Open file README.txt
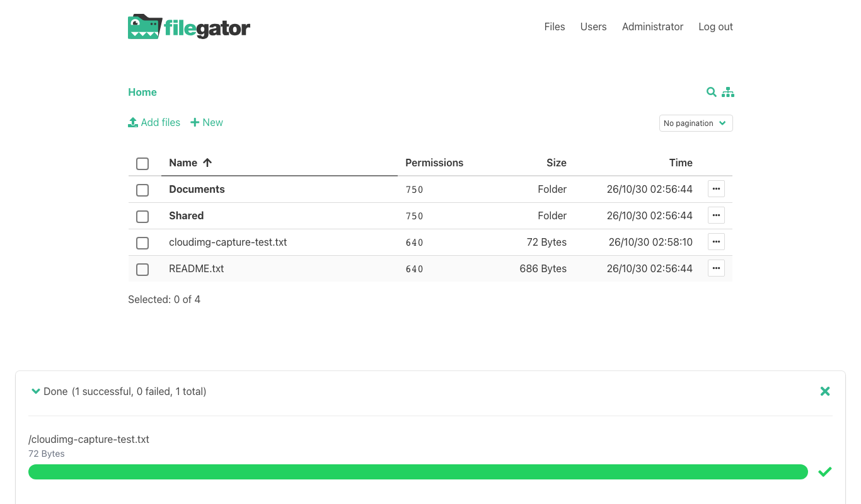The image size is (861, 504). pos(196,268)
